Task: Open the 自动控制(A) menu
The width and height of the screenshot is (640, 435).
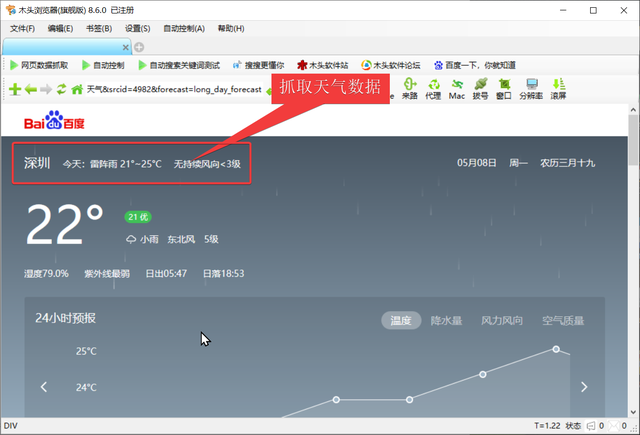Action: (184, 29)
